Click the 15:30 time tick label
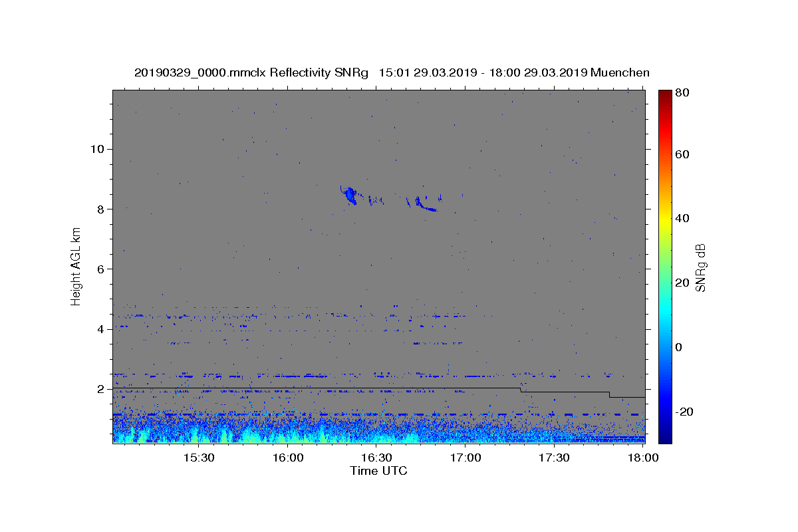Image resolution: width=798 pixels, height=532 pixels. (199, 458)
